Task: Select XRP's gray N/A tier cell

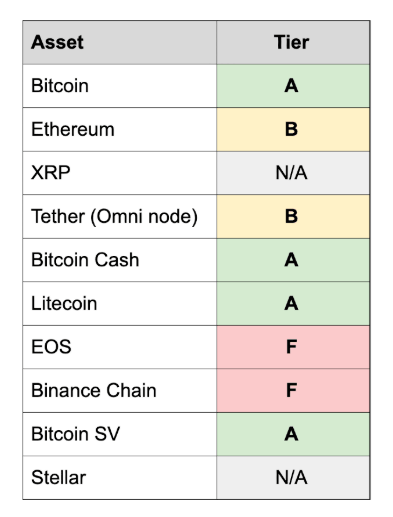Action: [x=293, y=173]
